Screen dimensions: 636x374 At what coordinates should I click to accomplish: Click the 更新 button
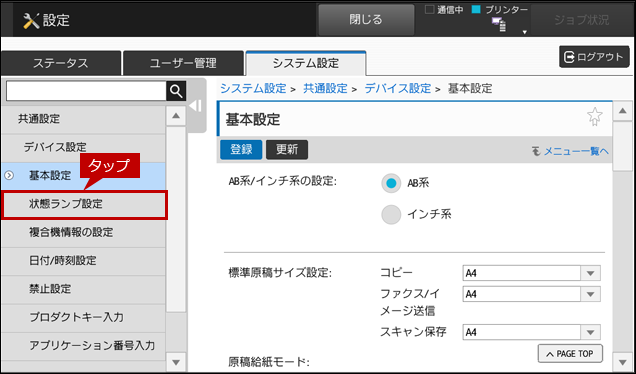click(287, 150)
